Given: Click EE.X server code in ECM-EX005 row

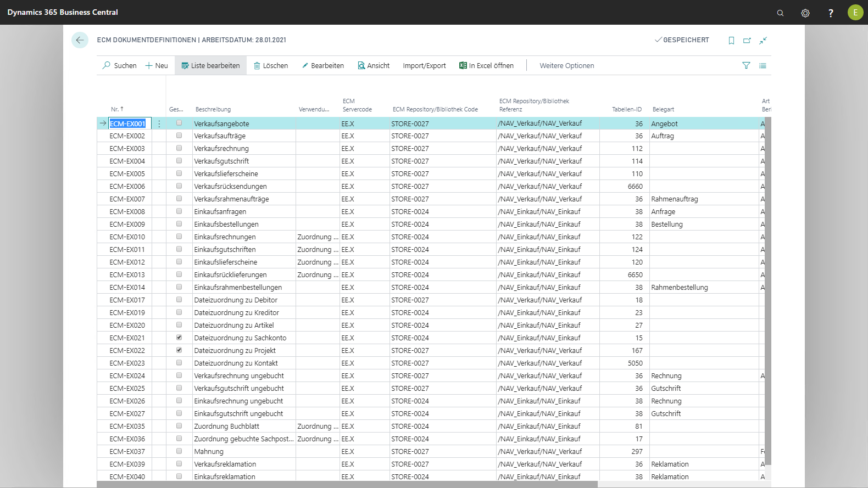Looking at the screenshot, I should pos(348,173).
